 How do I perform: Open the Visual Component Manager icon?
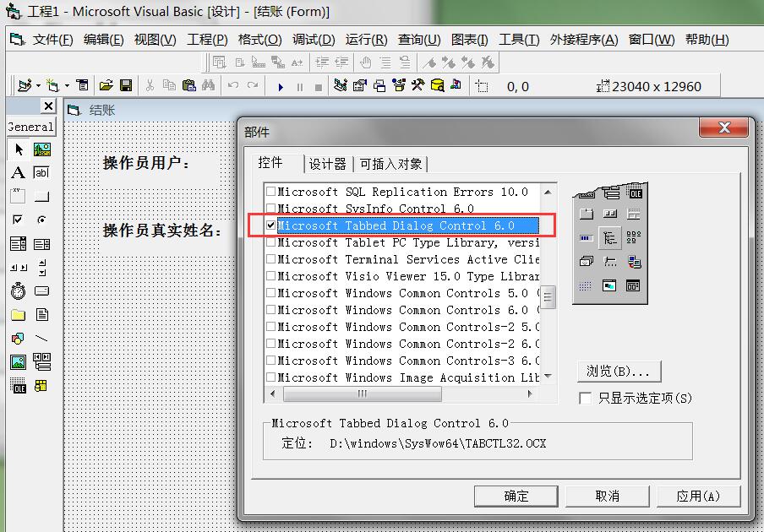(456, 85)
